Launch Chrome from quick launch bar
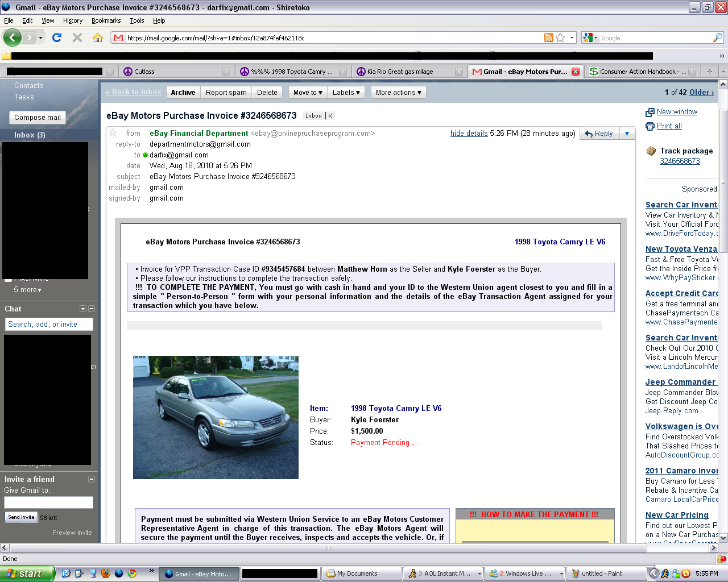 point(132,573)
